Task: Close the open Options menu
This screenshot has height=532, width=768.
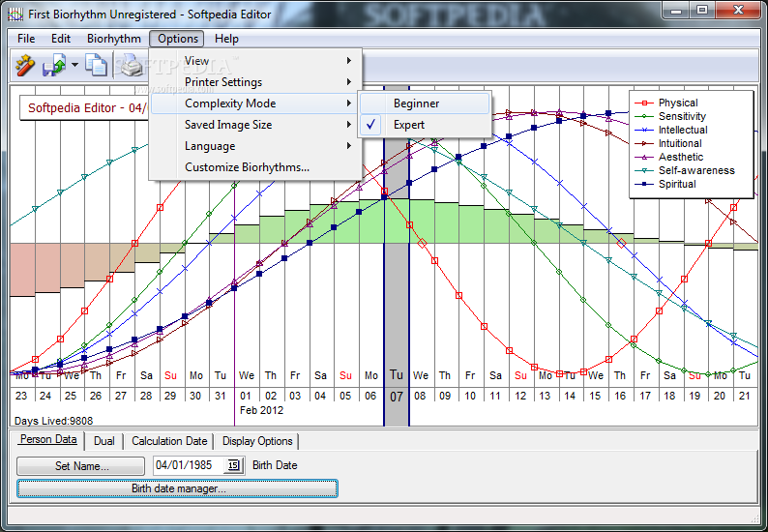Action: 177,39
